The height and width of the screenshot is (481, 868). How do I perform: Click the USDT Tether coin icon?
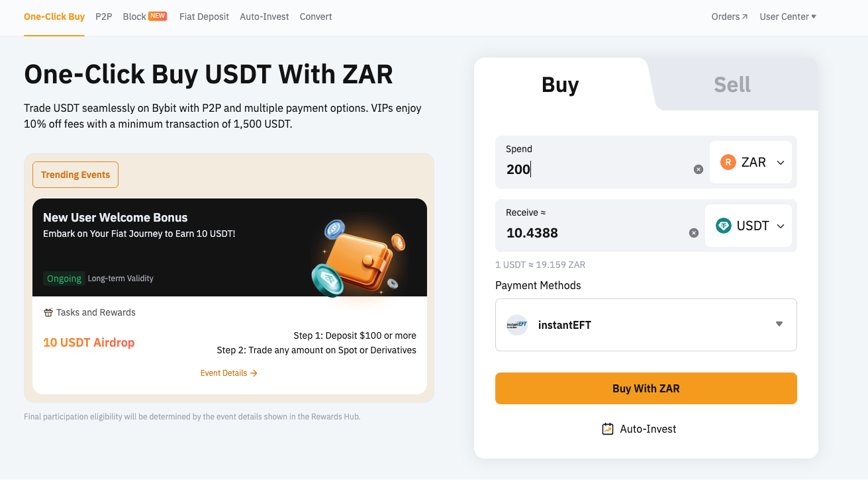(724, 226)
